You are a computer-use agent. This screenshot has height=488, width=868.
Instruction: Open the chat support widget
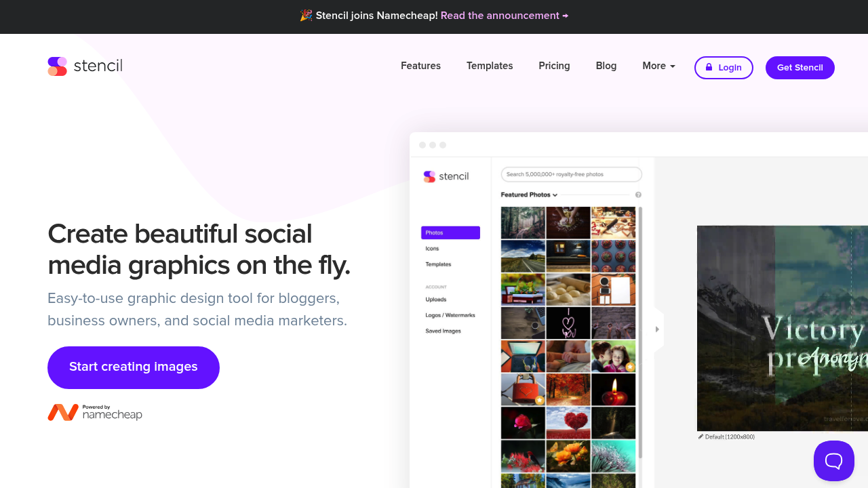(833, 461)
